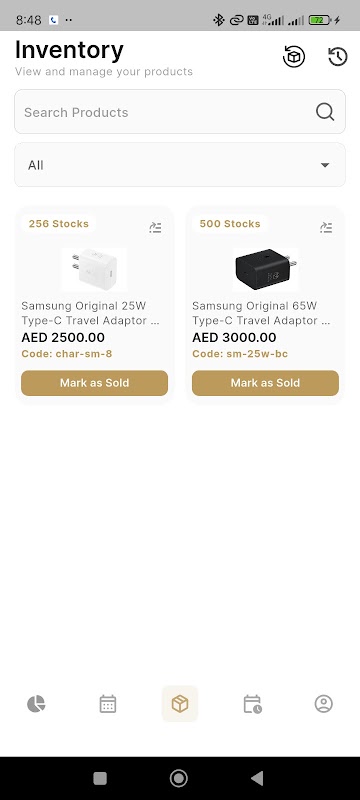
Task: Open the history clock icon
Action: 338,56
